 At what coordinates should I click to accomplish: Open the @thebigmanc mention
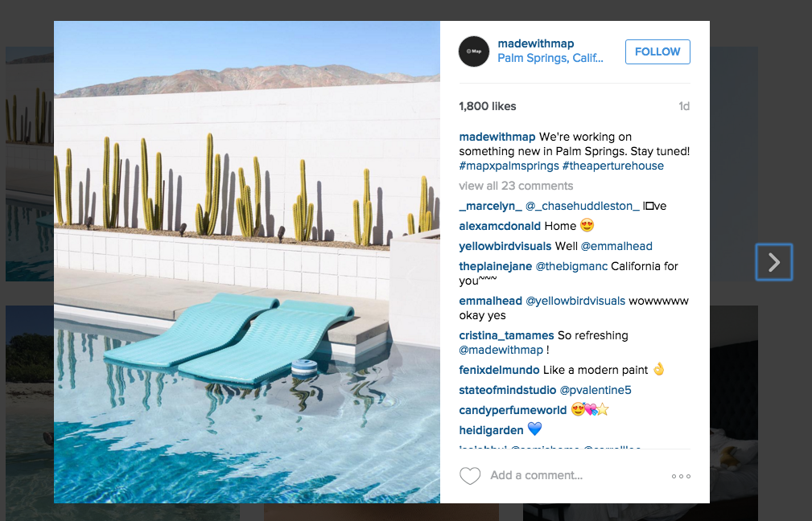click(571, 266)
